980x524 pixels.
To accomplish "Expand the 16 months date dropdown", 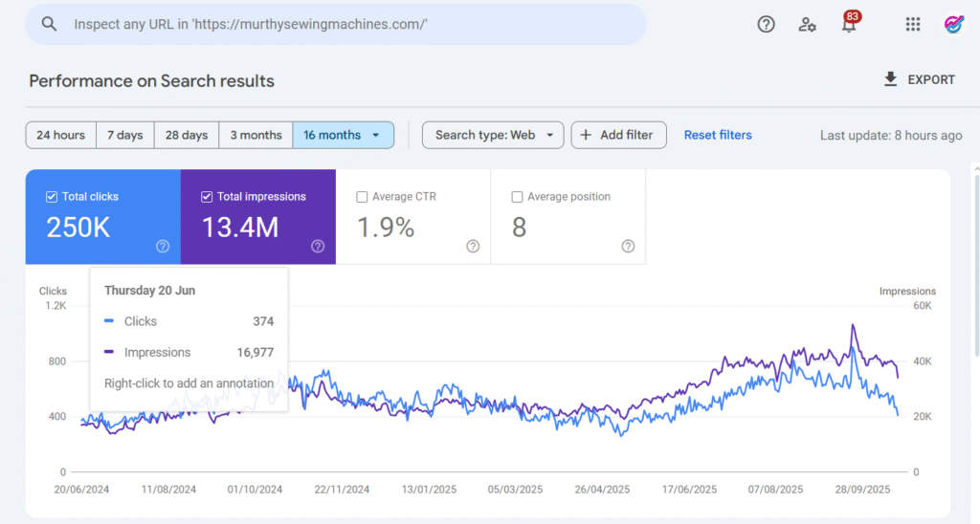I will (343, 135).
